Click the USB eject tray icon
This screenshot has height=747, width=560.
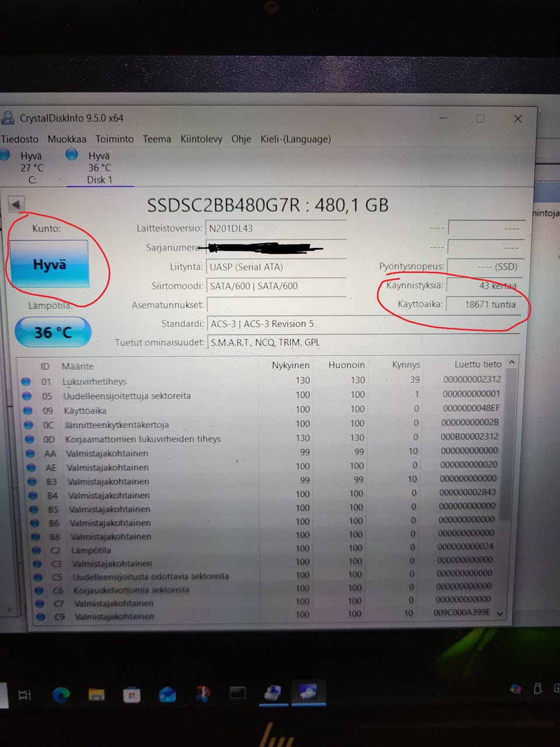(x=538, y=689)
